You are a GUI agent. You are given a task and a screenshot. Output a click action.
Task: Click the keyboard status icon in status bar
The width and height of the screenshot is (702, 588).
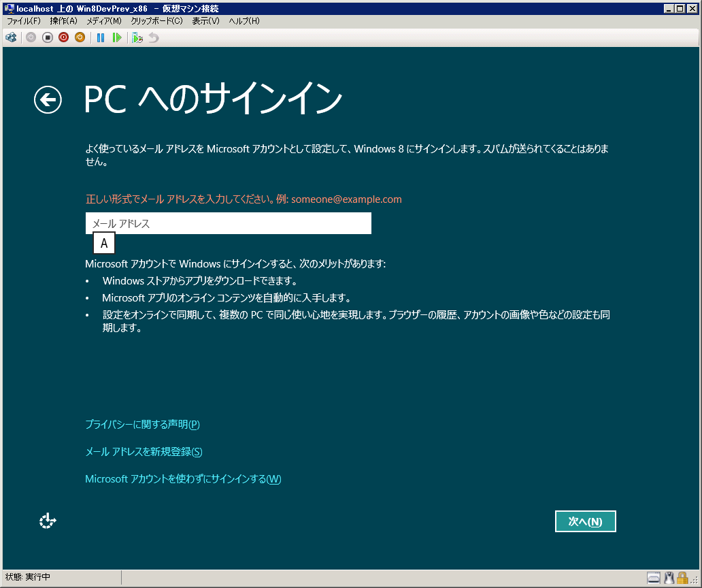pos(653,578)
